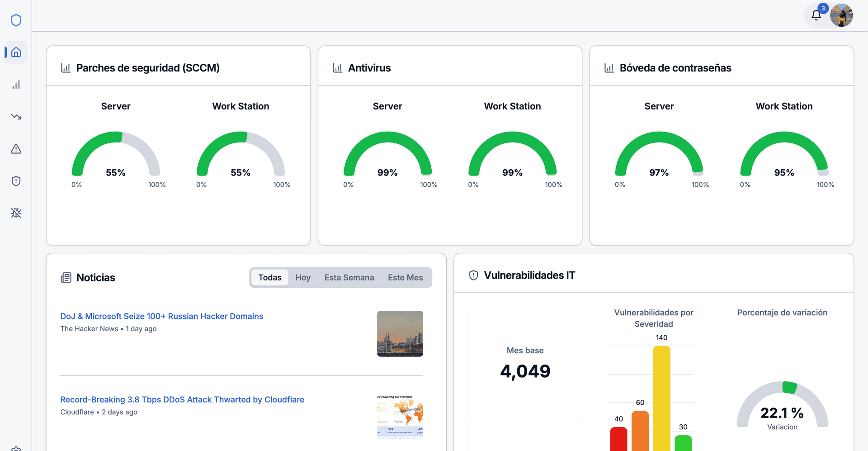Open the downward trend sidebar icon
868x451 pixels.
[16, 117]
